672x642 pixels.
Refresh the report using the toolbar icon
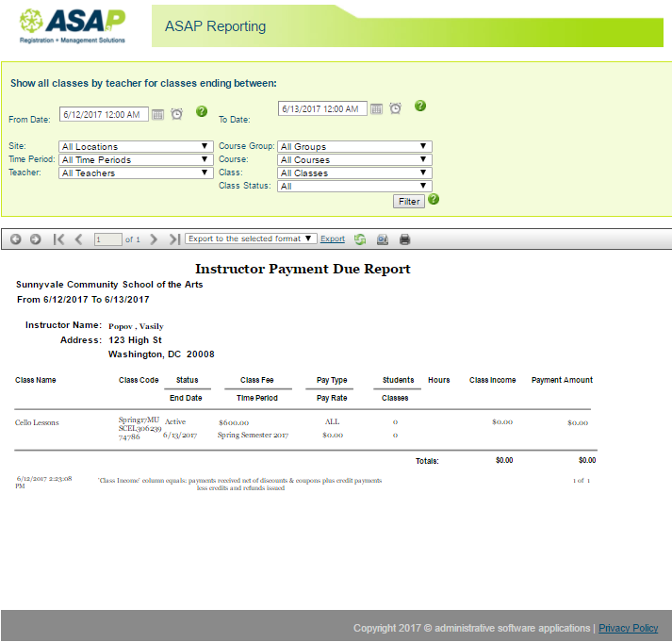pyautogui.click(x=360, y=239)
